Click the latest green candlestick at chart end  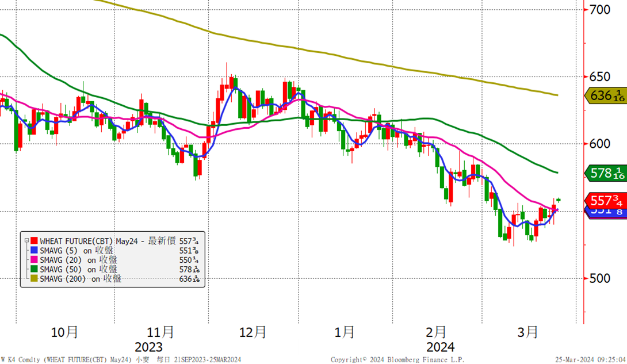559,200
